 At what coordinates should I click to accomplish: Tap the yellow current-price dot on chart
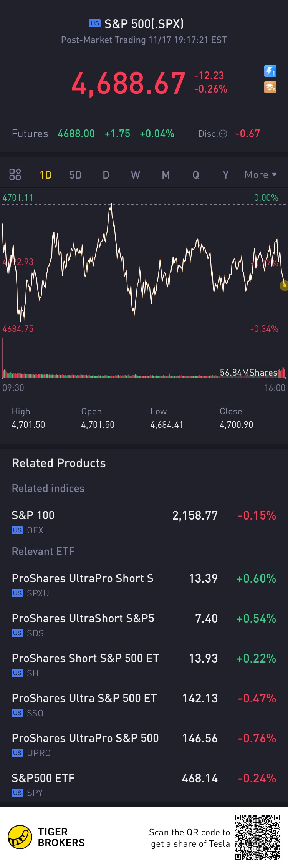(x=285, y=285)
